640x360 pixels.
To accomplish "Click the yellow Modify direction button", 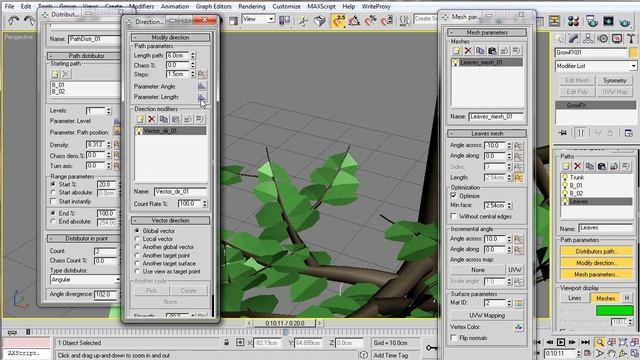I will [596, 263].
